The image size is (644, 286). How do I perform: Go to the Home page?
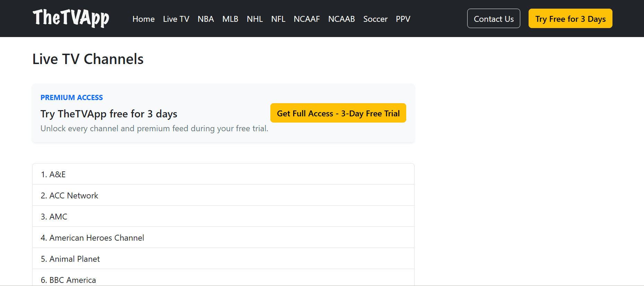coord(143,19)
